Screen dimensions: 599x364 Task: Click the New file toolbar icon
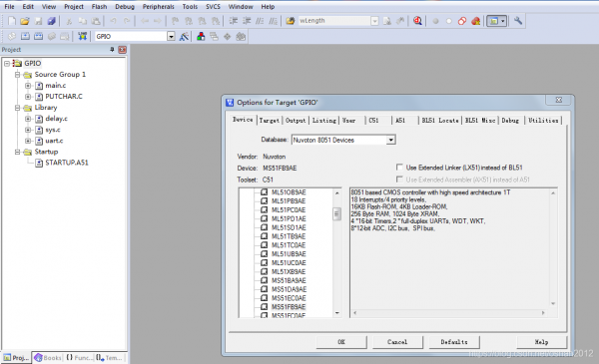click(x=12, y=21)
